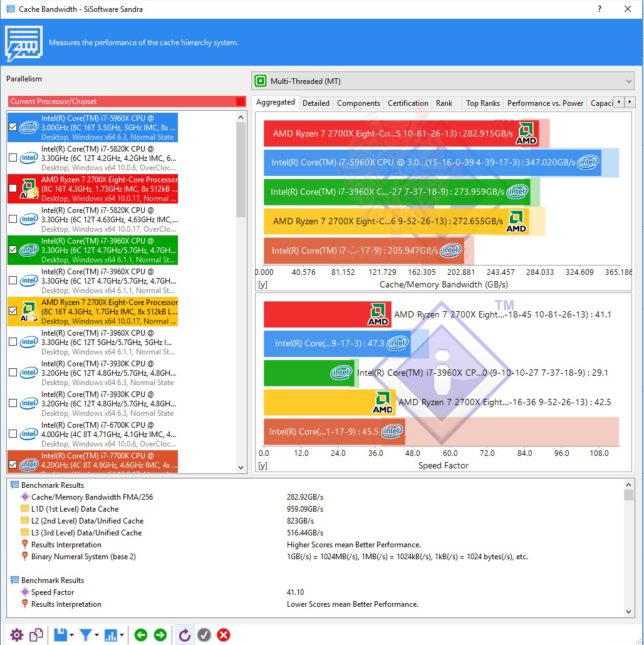Image resolution: width=644 pixels, height=645 pixels.
Task: Select the Rank tab
Action: pyautogui.click(x=444, y=103)
